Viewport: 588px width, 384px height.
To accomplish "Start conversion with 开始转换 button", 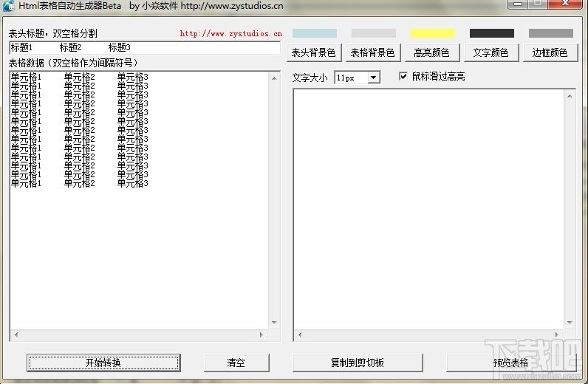I will click(103, 363).
